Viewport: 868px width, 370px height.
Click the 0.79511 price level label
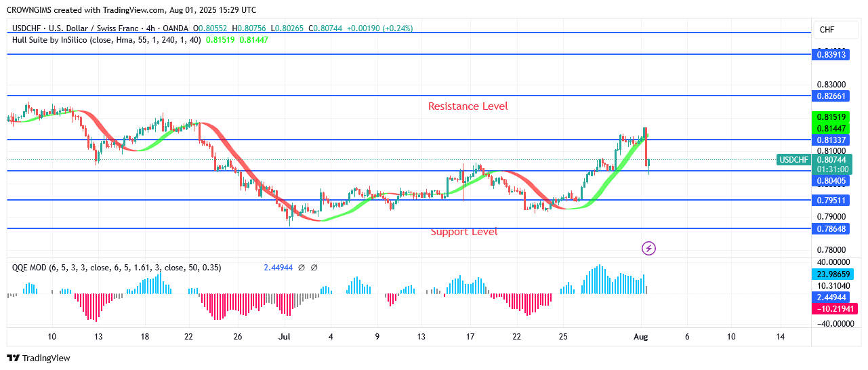831,201
